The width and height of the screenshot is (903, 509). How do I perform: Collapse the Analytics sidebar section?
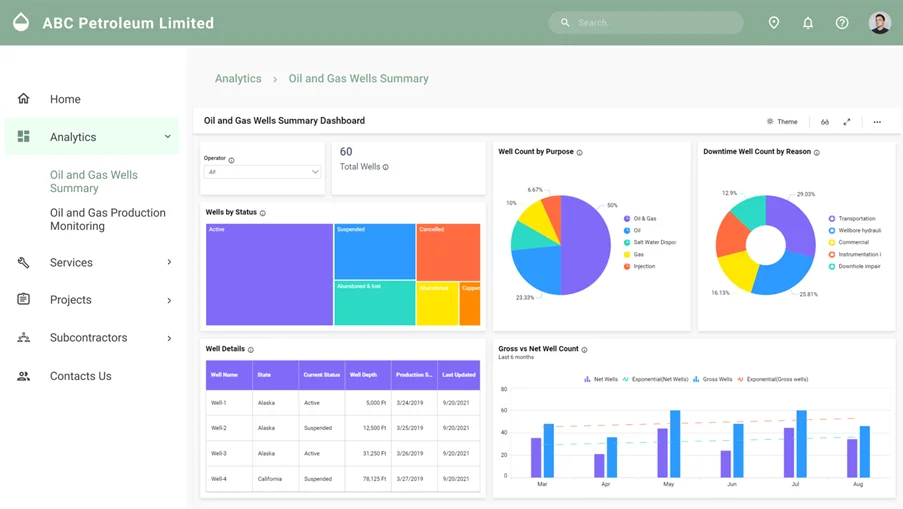tap(167, 137)
